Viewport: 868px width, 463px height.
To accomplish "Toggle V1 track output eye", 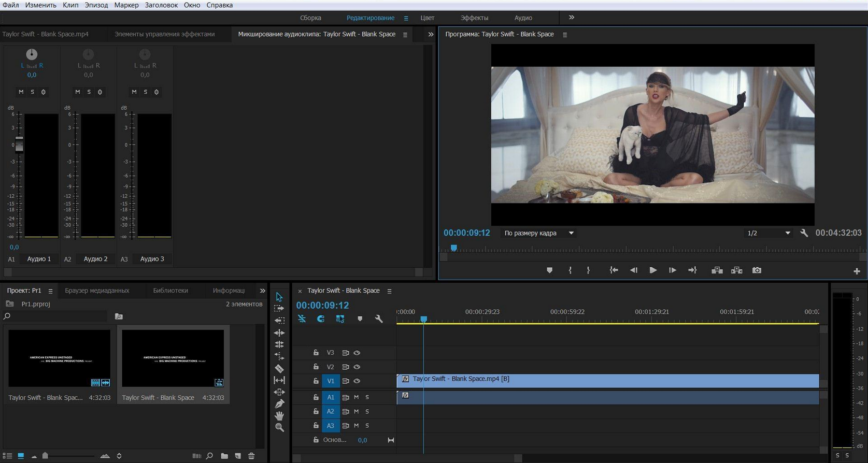I will click(357, 381).
